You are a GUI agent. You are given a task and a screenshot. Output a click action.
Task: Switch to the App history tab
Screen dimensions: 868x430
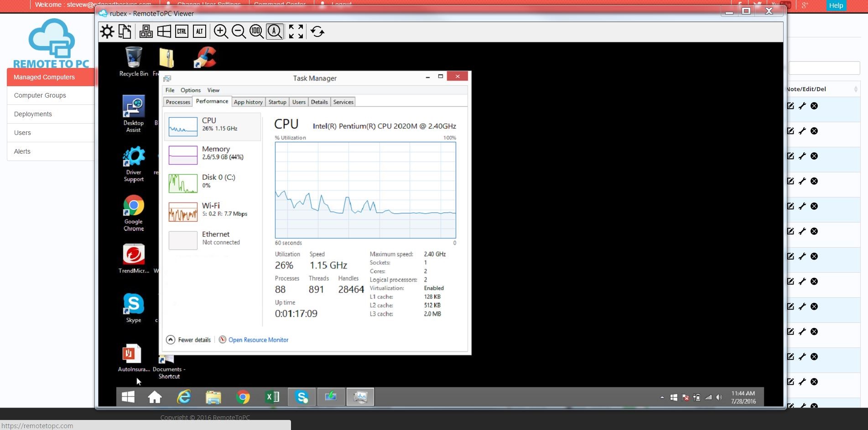point(248,102)
